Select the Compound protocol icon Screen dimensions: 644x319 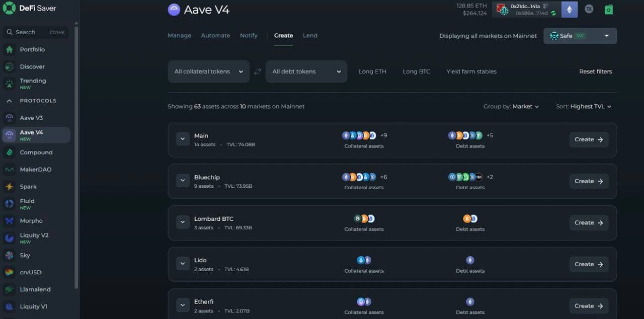tap(9, 152)
